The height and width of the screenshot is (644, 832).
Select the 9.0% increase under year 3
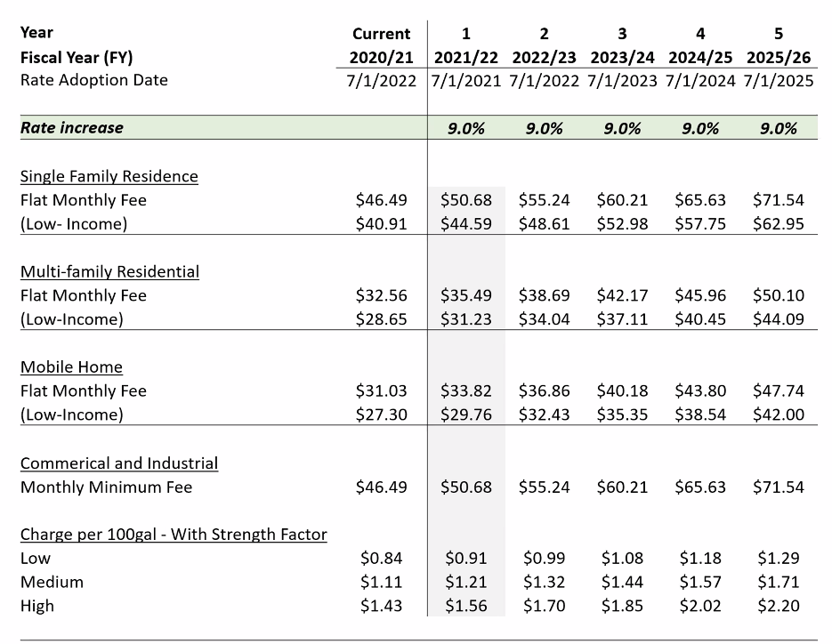(622, 128)
